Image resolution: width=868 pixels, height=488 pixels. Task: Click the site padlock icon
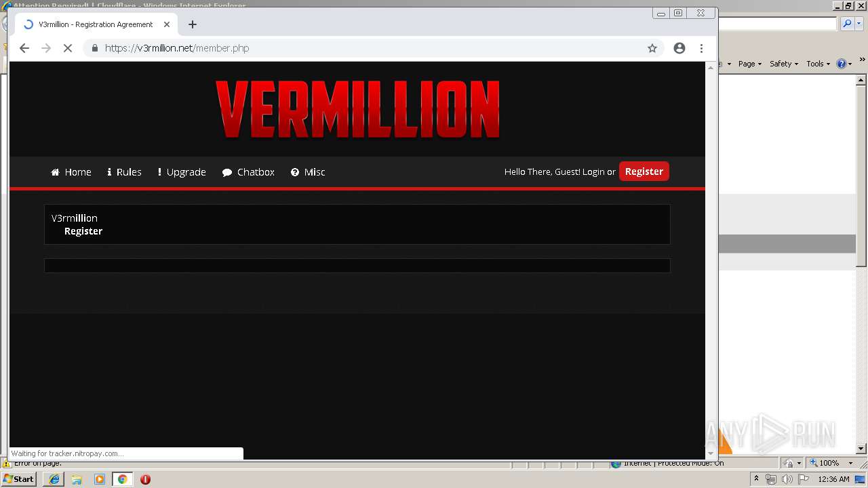click(x=94, y=48)
